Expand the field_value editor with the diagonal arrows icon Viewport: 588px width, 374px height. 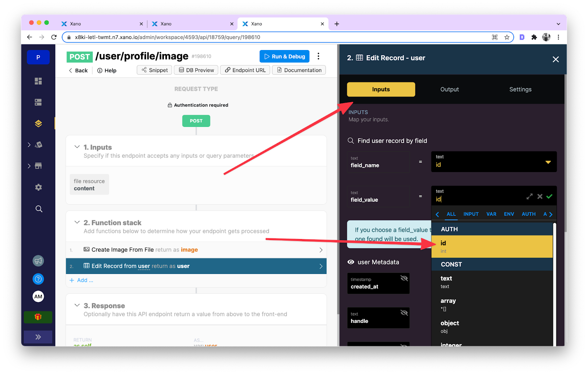(x=529, y=196)
